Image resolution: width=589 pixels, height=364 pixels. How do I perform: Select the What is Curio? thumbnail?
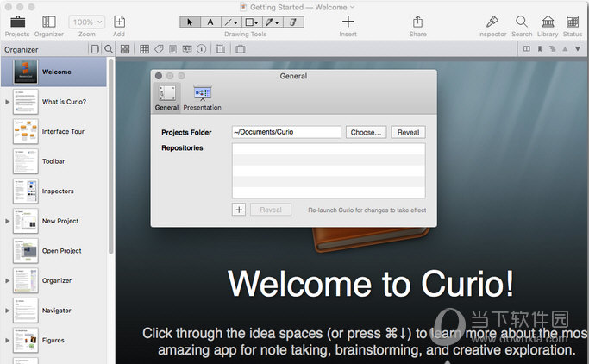click(26, 102)
